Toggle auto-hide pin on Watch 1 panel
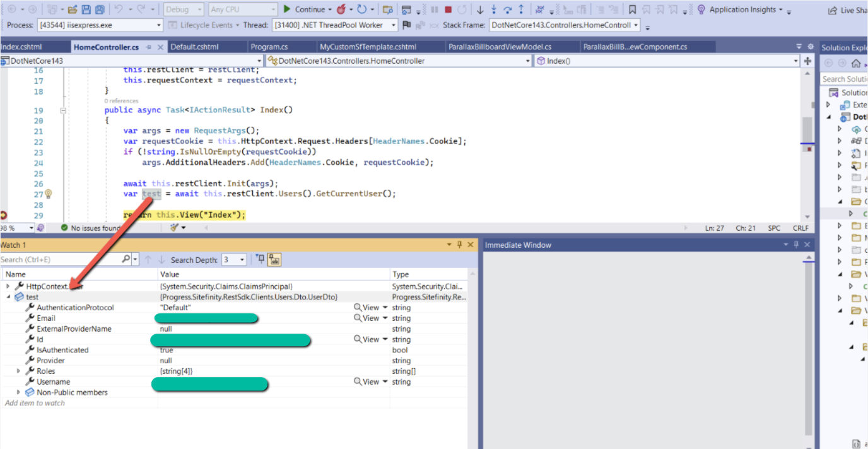The width and height of the screenshot is (868, 449). pos(459,245)
